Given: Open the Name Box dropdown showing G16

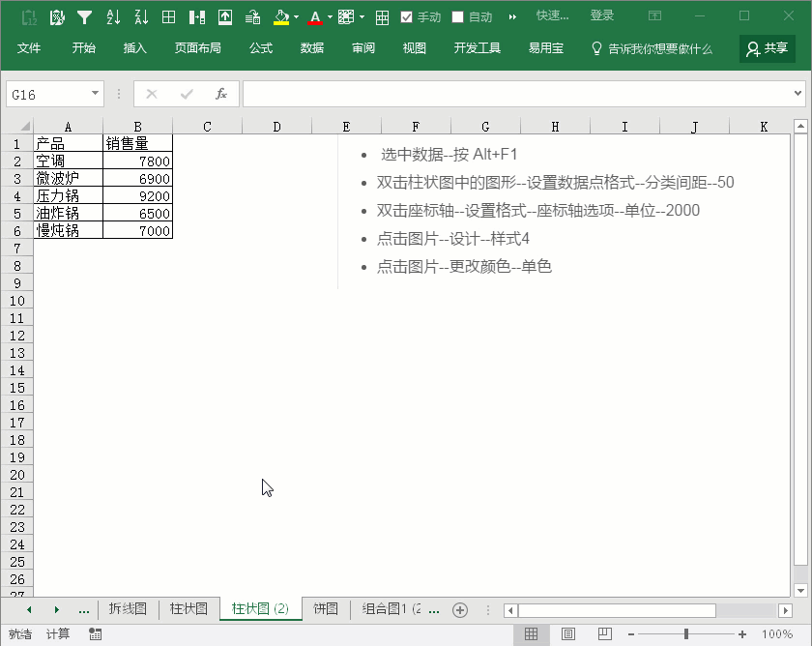Looking at the screenshot, I should click(x=94, y=94).
